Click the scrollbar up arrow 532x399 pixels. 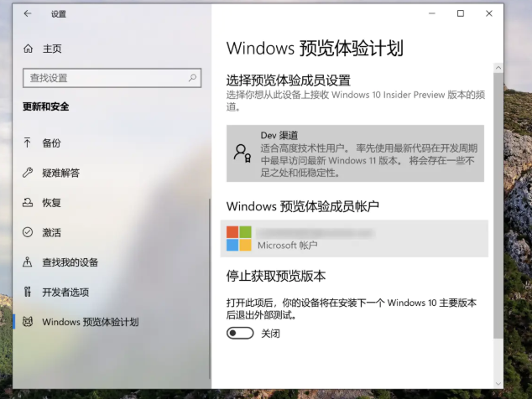[x=498, y=68]
